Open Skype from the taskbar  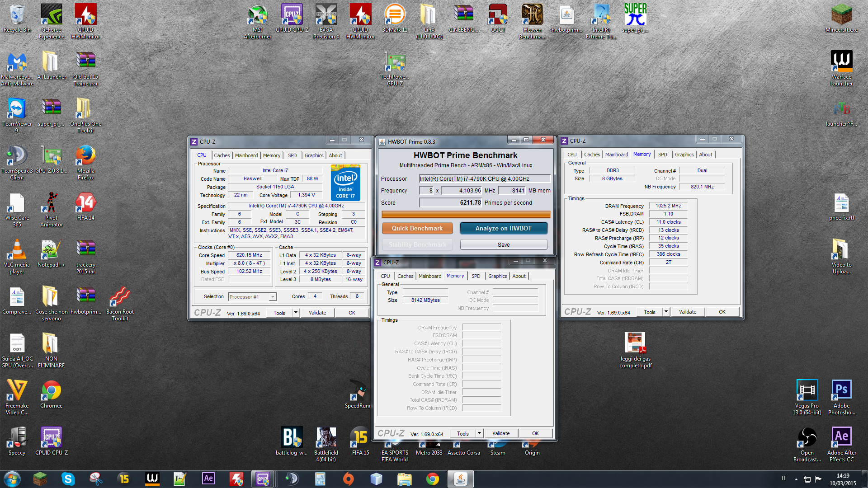click(x=68, y=479)
